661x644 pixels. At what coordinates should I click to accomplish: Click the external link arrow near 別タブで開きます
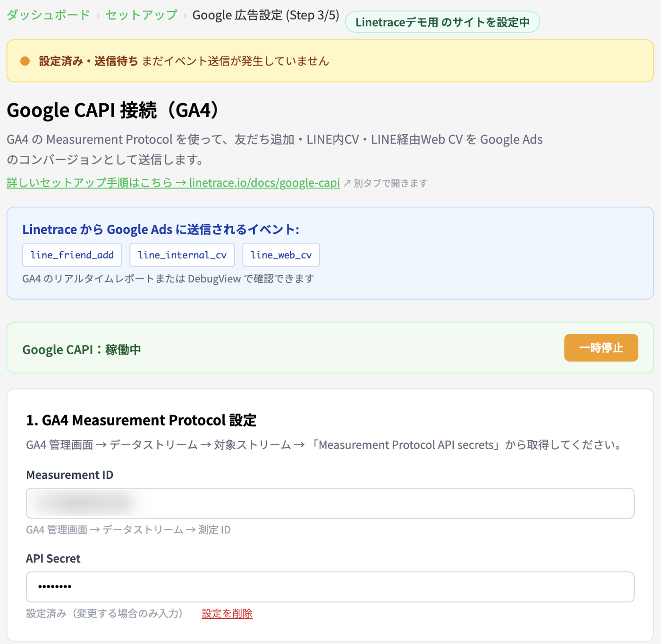347,183
